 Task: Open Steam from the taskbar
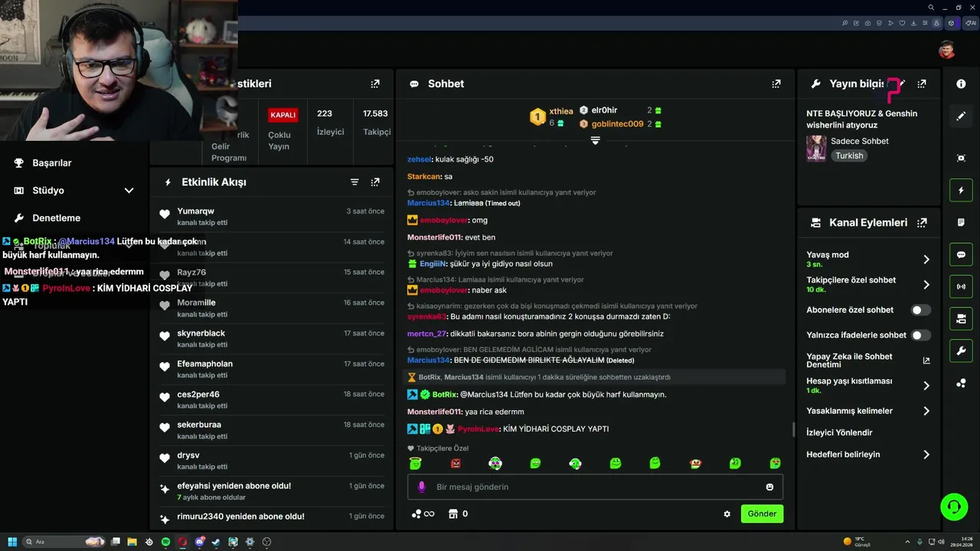point(216,542)
